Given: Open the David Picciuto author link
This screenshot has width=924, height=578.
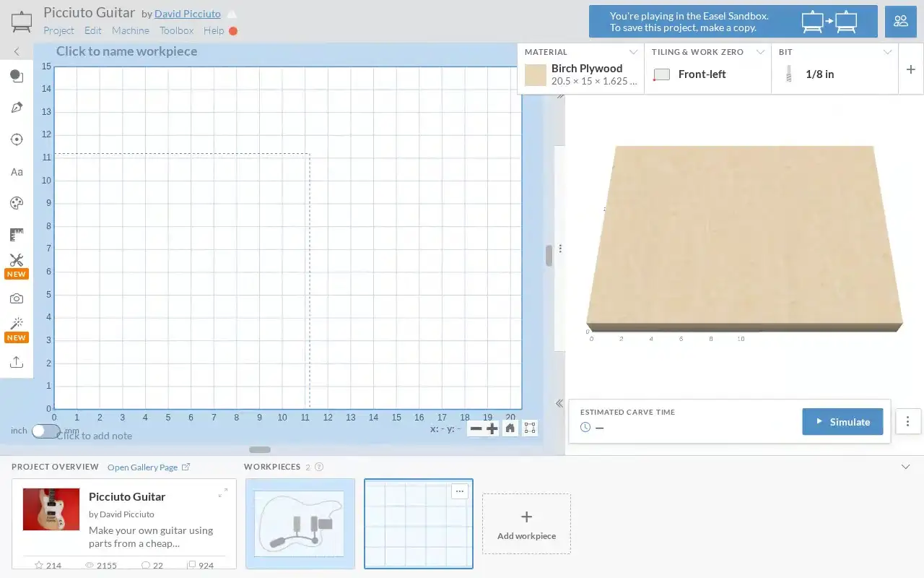Looking at the screenshot, I should tap(188, 14).
